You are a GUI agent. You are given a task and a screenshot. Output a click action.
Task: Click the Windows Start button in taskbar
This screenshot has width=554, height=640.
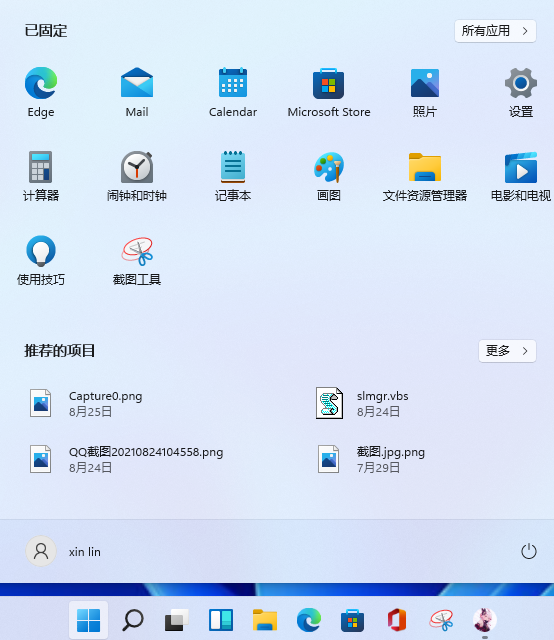coord(89,620)
